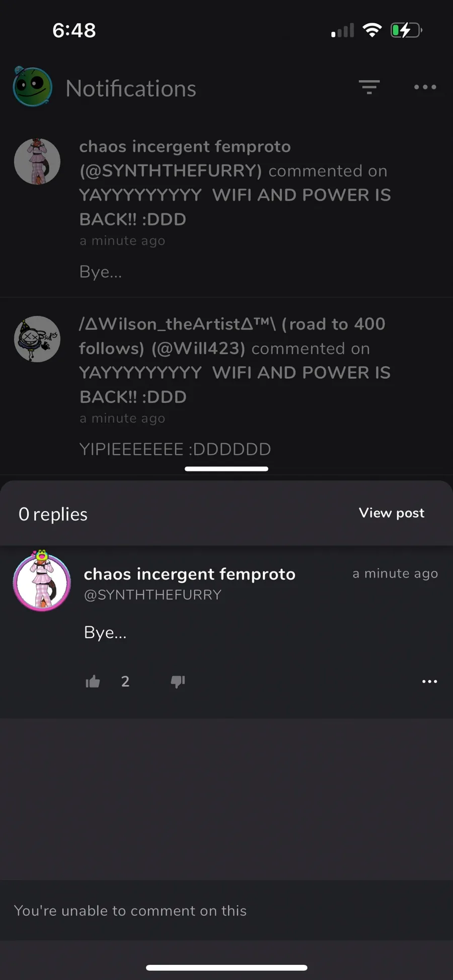Open the Notifications header three-dot menu
The width and height of the screenshot is (453, 980).
[x=425, y=87]
